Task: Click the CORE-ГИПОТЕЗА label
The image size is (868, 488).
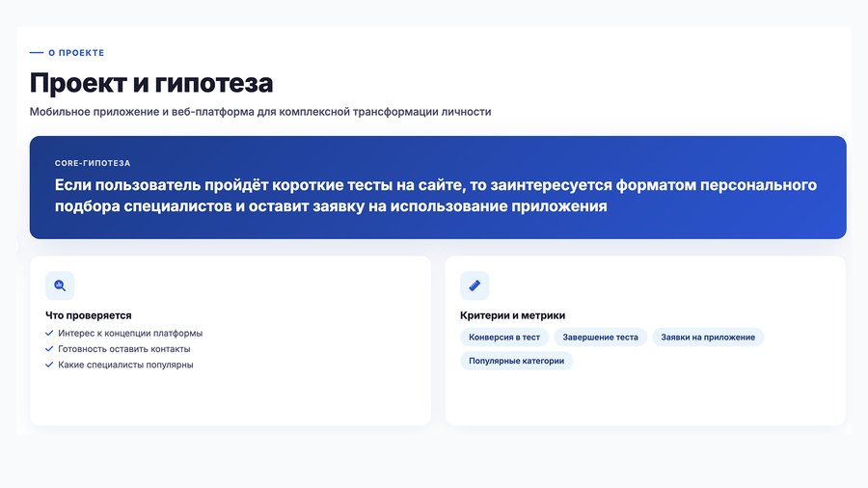Action: click(93, 163)
